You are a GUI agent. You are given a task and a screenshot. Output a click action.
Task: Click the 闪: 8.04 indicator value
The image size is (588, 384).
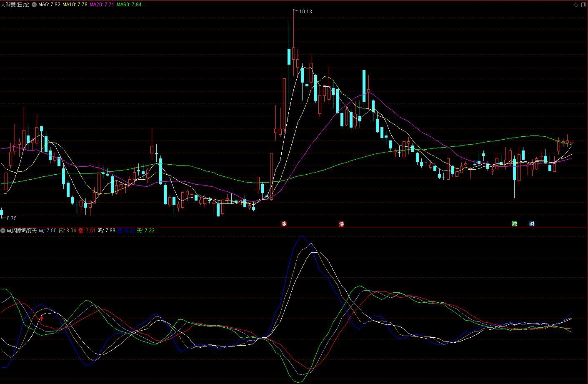tap(68, 231)
